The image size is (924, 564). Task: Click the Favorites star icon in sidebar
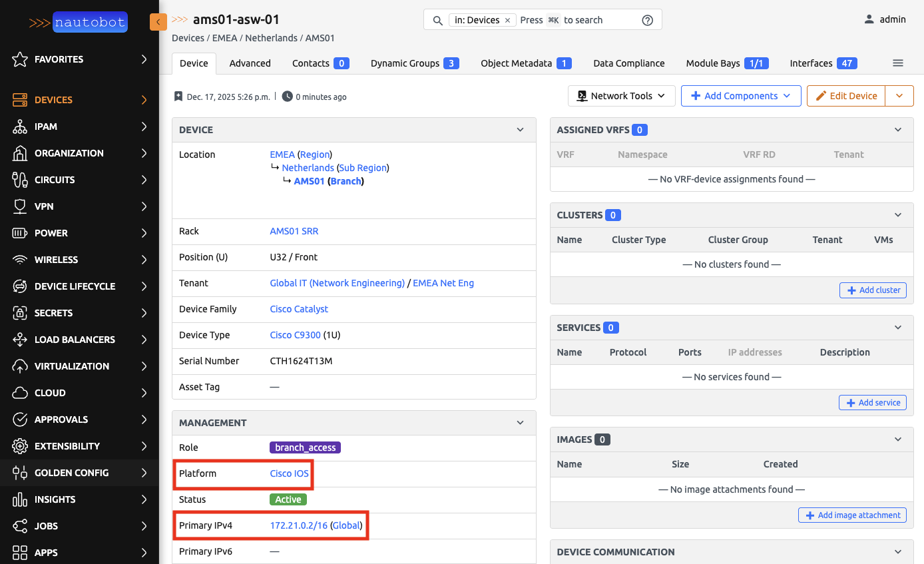[x=20, y=59]
